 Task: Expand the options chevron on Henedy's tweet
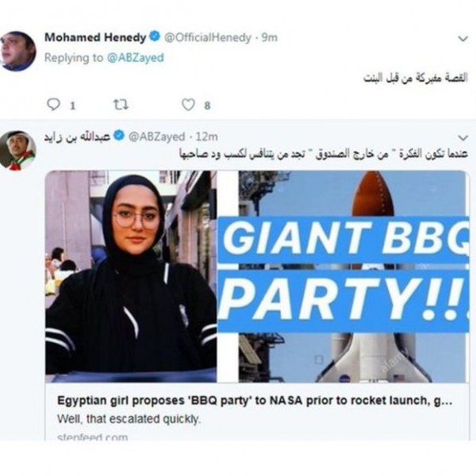pyautogui.click(x=463, y=39)
